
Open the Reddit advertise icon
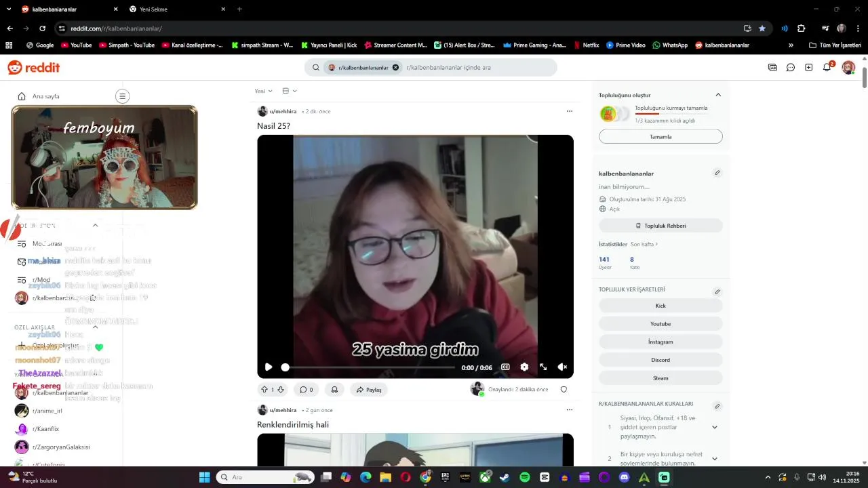click(x=772, y=68)
